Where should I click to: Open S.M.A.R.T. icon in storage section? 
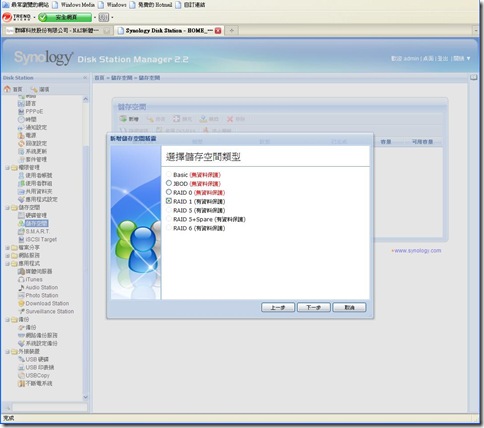pyautogui.click(x=21, y=231)
